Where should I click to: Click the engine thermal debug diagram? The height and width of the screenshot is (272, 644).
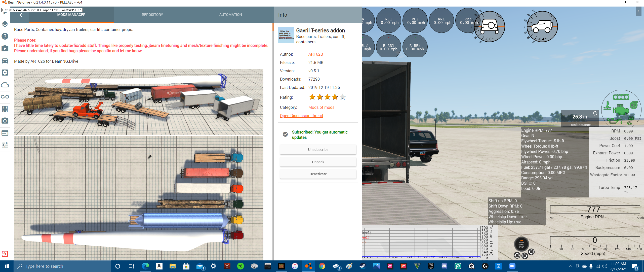(621, 109)
